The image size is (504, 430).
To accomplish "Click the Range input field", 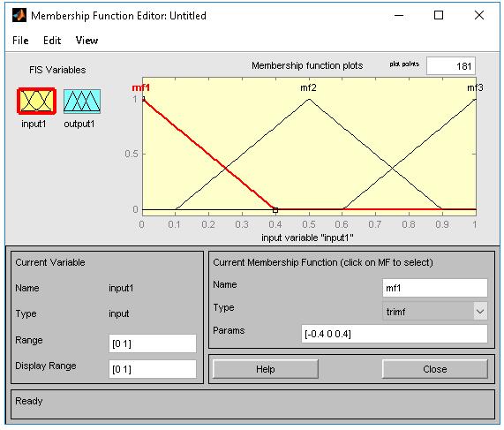I will 153,343.
